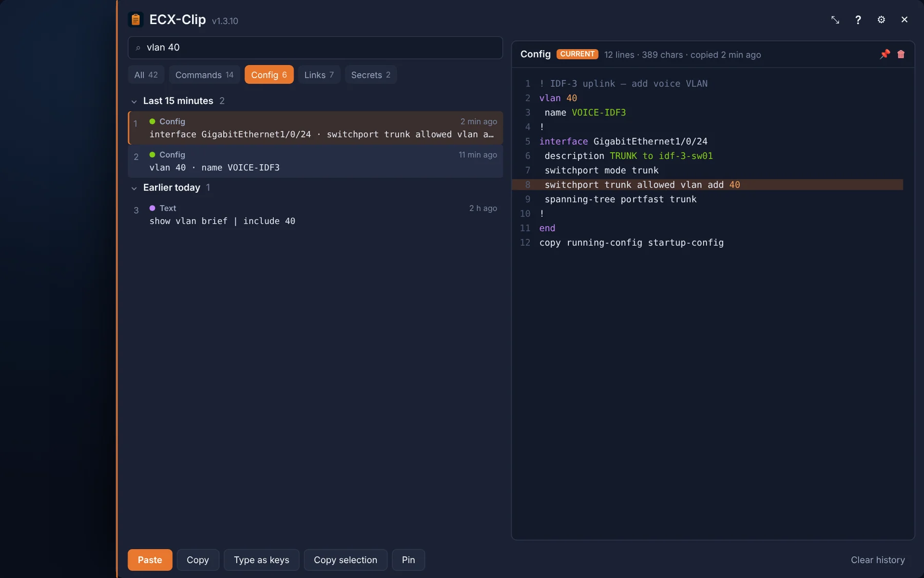
Task: Click Type as keys button
Action: click(x=261, y=560)
